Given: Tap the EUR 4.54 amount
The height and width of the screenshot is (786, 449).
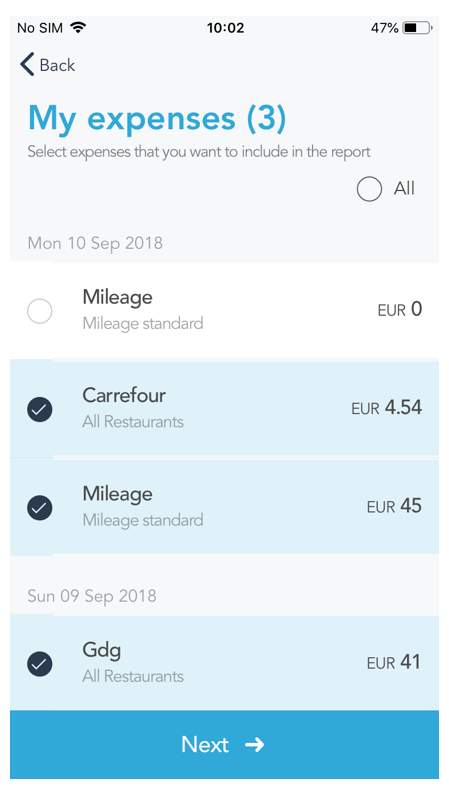Looking at the screenshot, I should click(x=386, y=408).
